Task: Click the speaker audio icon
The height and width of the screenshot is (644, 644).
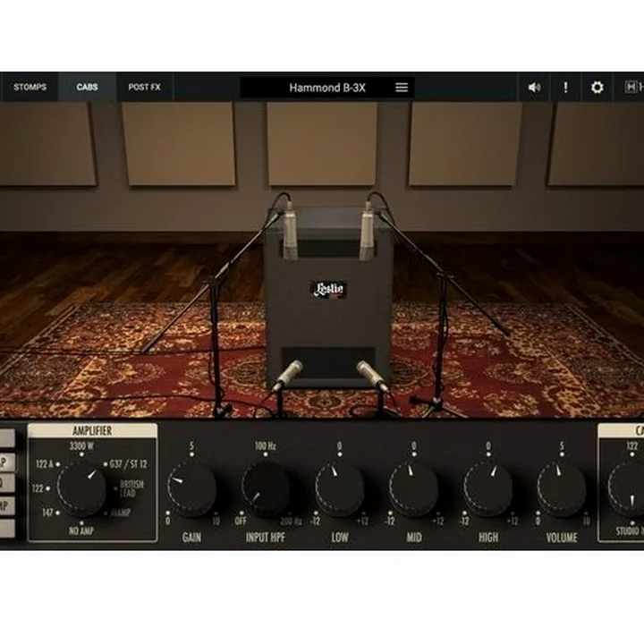Action: point(534,88)
